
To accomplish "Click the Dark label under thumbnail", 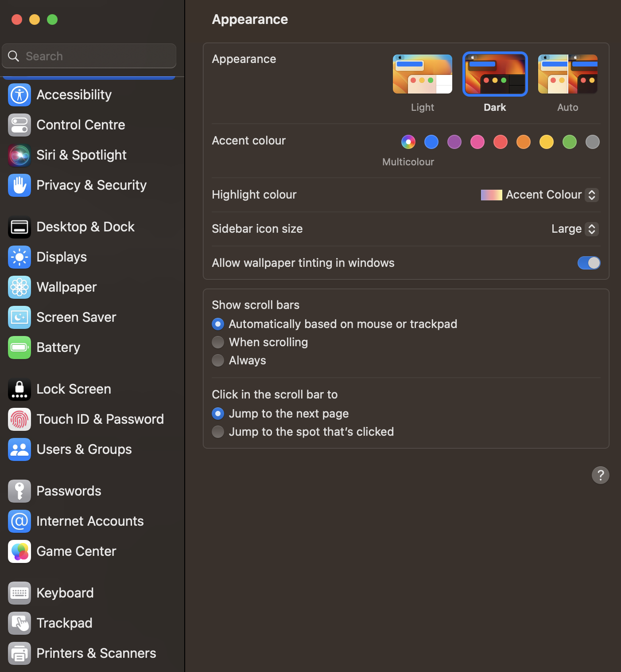I will coord(495,107).
